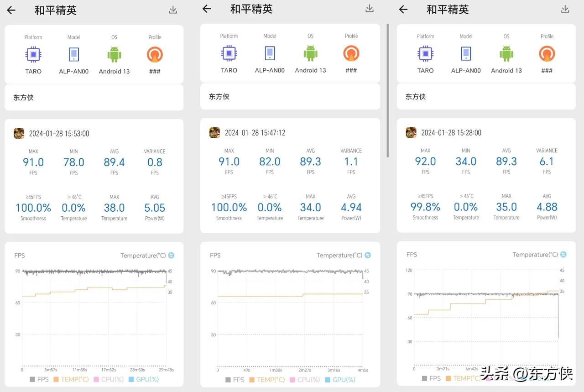Tap ALP-AN00 model phone icon, 15:28:00 report
The image size is (584, 392).
coord(466,54)
